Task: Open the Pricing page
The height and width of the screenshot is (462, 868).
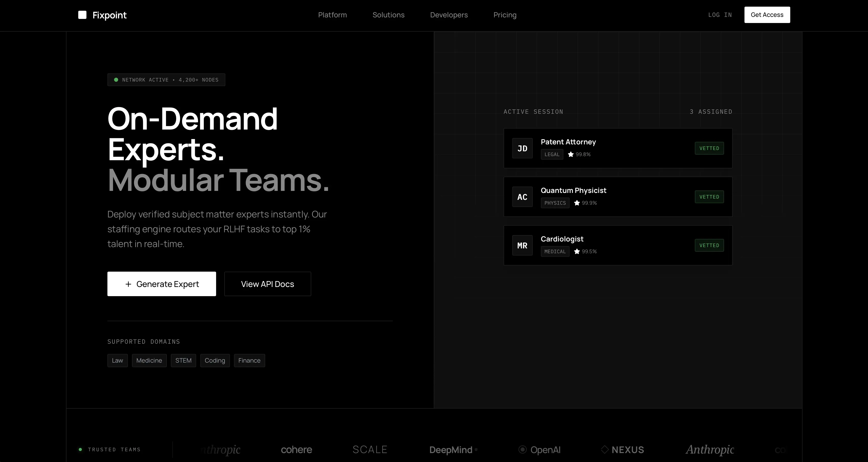Action: coord(505,15)
